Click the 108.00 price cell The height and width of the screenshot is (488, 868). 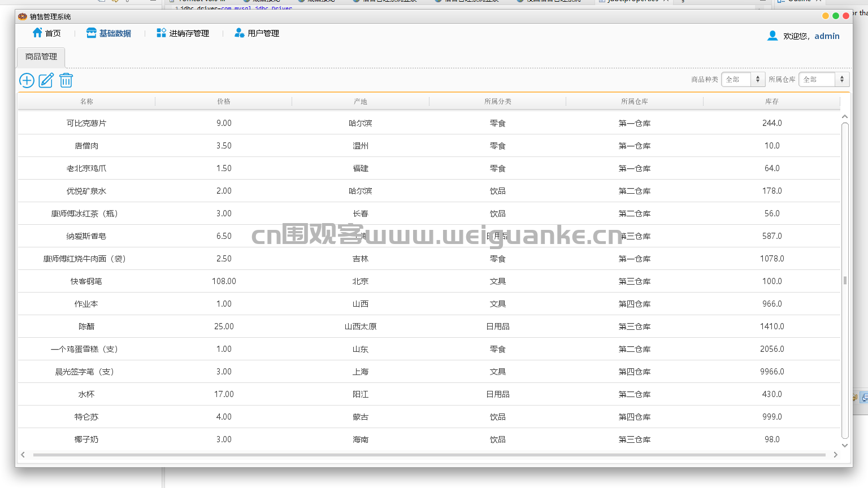[224, 281]
